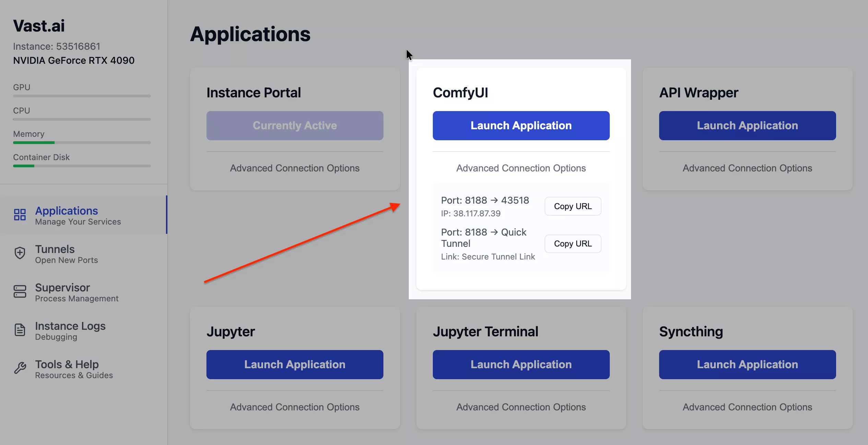Click Currently Active button in Instance Portal

(x=295, y=125)
